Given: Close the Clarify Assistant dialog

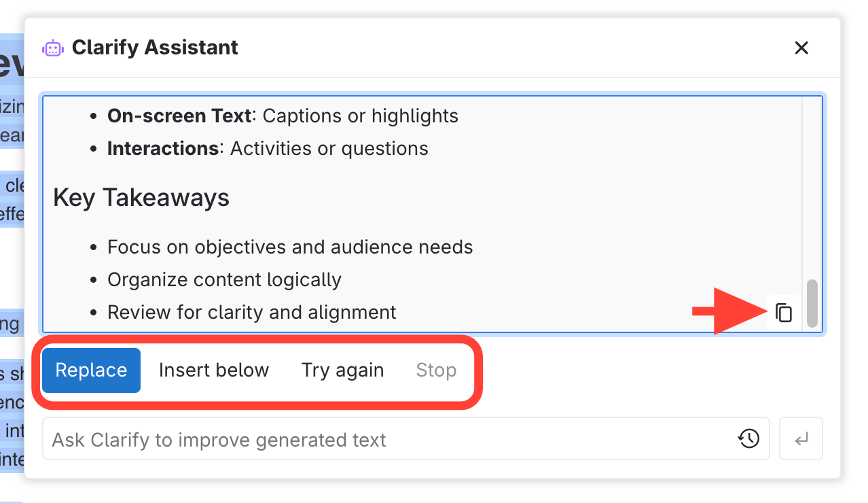Looking at the screenshot, I should (x=801, y=48).
